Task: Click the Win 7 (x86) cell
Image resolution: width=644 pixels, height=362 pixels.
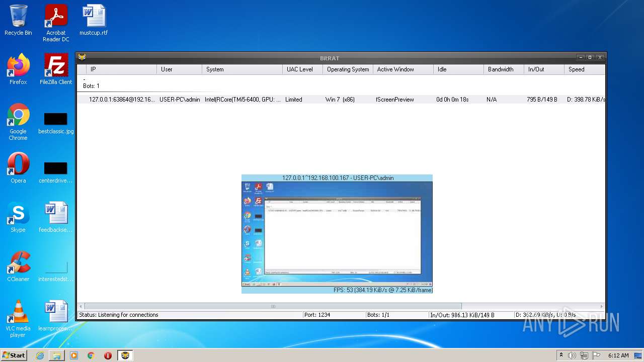Action: tap(340, 100)
